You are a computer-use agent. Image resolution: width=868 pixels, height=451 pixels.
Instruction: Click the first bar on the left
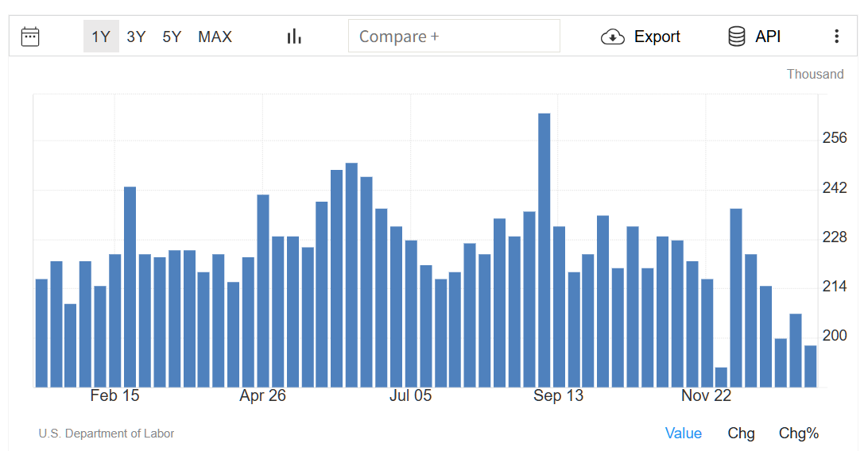[x=41, y=333]
